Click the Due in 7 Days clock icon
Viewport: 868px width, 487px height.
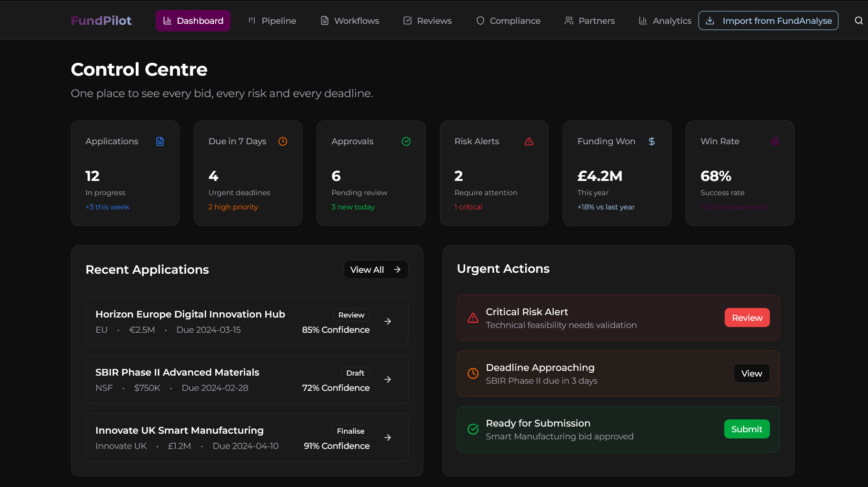[283, 141]
